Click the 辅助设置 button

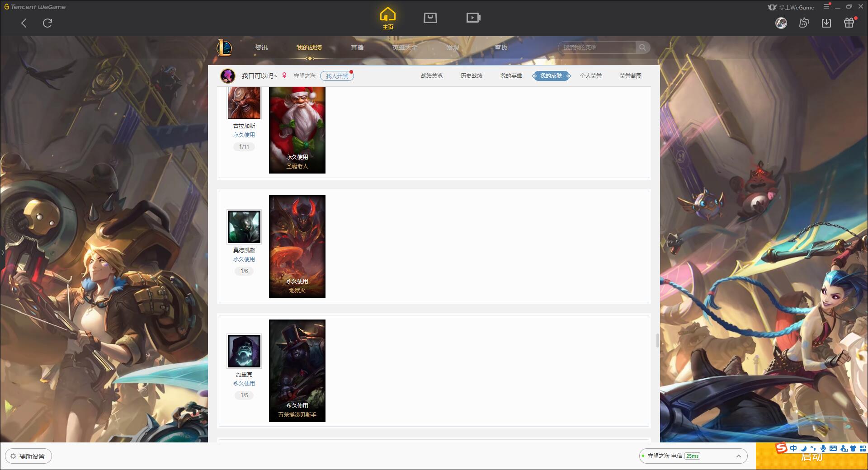(28, 456)
